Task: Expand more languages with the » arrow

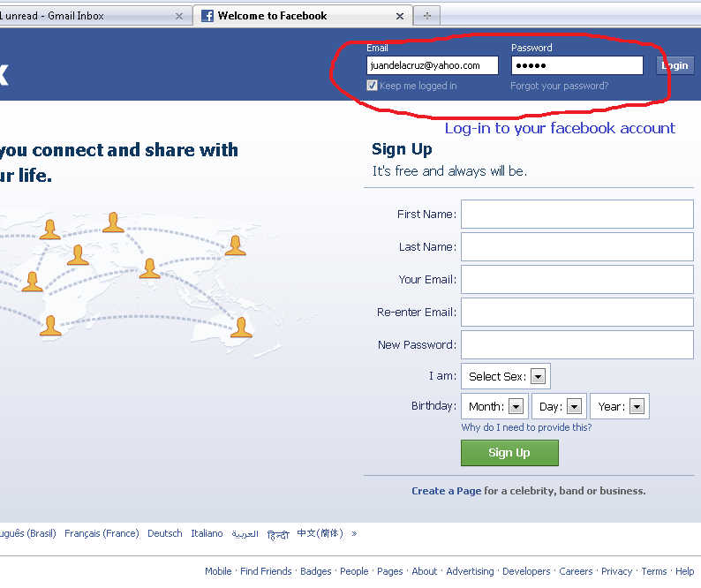Action: point(354,533)
